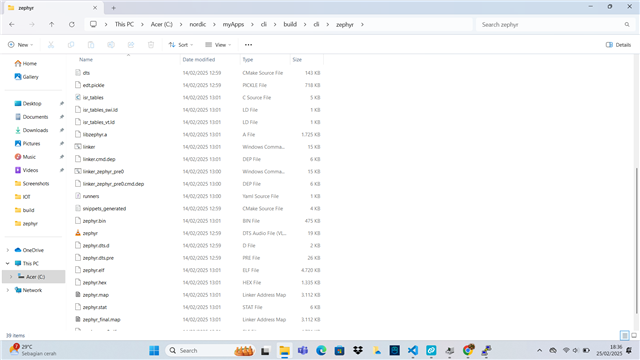Open Dropbox from taskbar
The image size is (640, 360).
358,350
